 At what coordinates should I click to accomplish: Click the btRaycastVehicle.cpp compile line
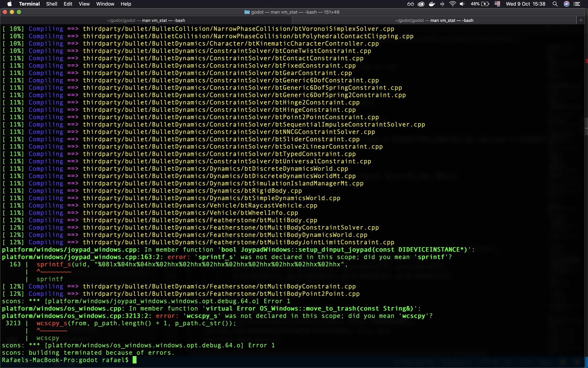[160, 205]
